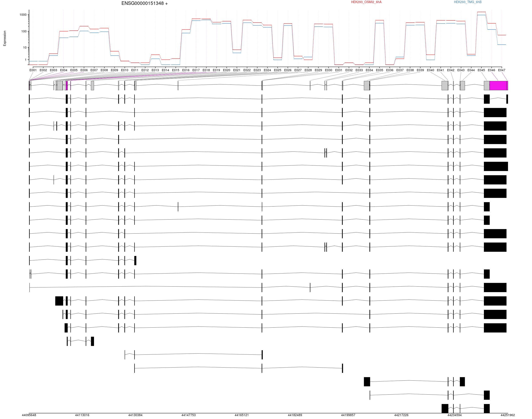Click exon label E040
The image size is (532, 419).
coord(430,70)
